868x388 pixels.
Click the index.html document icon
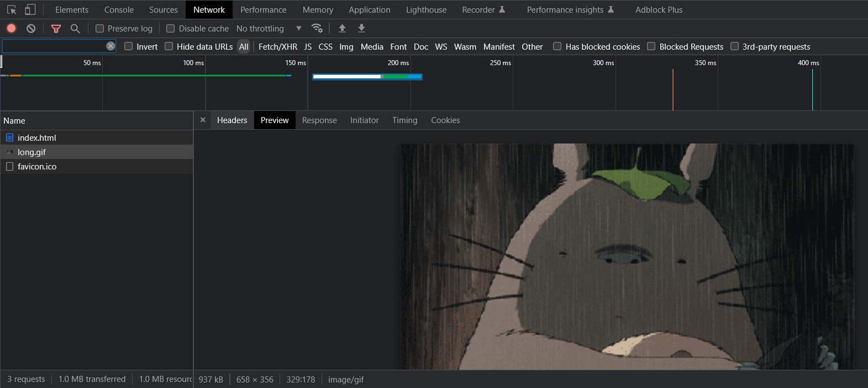coord(9,137)
